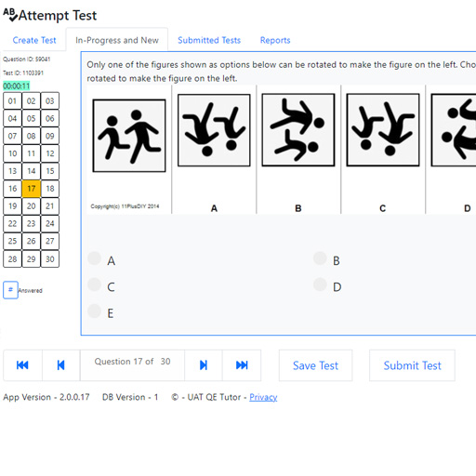Mark answer D radio button
Viewport: 476px width, 476px height.
(320, 284)
